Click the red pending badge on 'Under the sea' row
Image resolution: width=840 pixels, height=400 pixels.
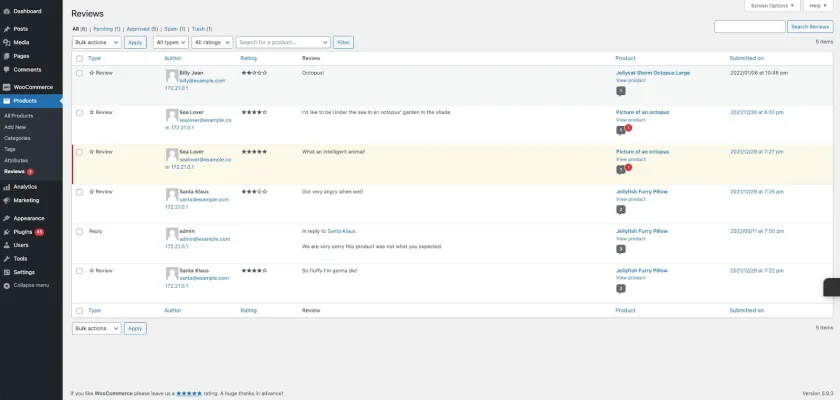click(x=628, y=128)
